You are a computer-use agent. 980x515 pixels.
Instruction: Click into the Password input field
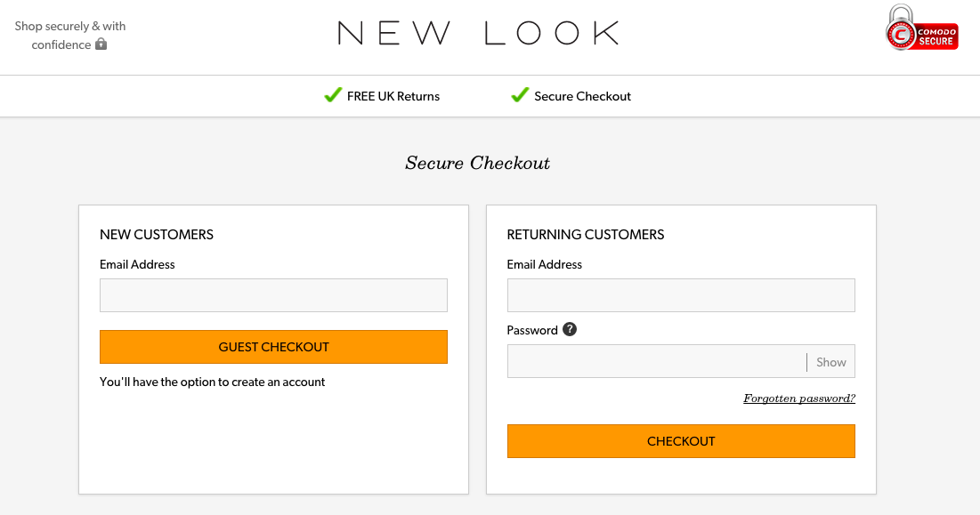[x=656, y=361]
